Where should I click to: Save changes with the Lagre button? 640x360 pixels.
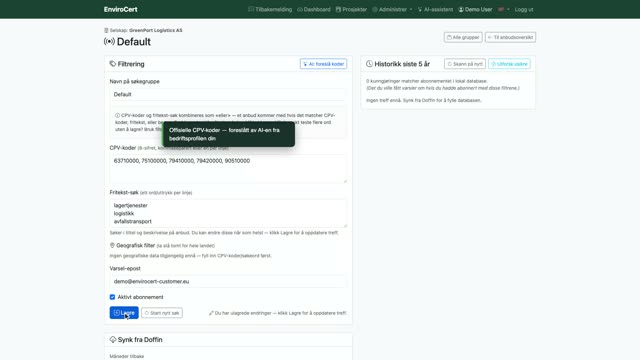click(124, 313)
